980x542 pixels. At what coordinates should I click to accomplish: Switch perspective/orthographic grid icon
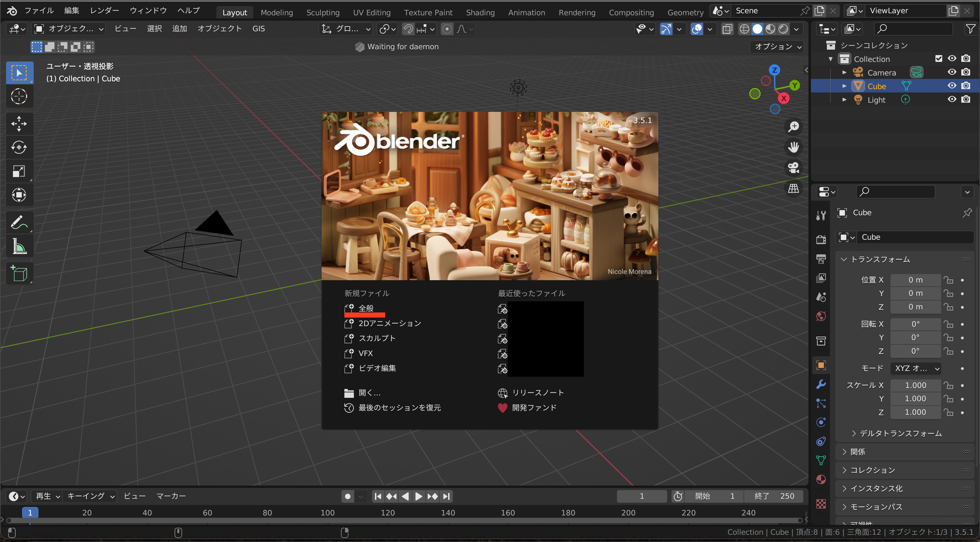coord(793,189)
